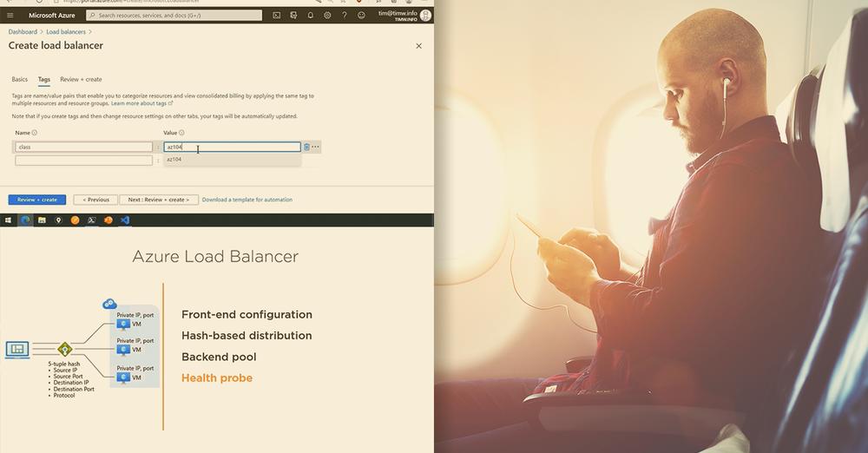Viewport: 868px width, 453px height.
Task: Open the tag row ellipsis menu
Action: pyautogui.click(x=316, y=147)
